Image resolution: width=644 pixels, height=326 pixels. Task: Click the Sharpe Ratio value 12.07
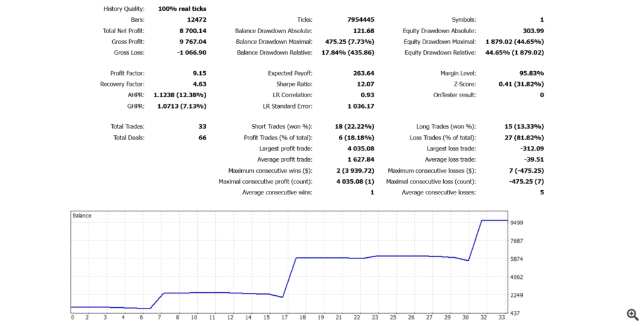365,85
